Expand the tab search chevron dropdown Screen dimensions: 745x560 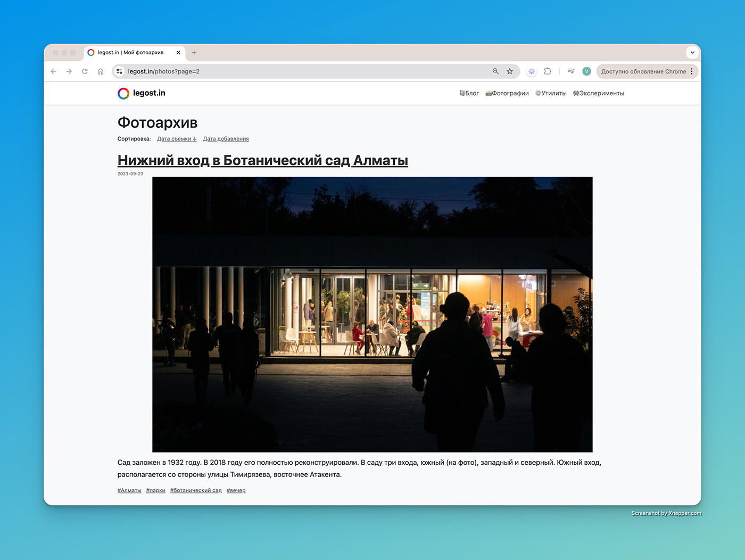pyautogui.click(x=692, y=53)
